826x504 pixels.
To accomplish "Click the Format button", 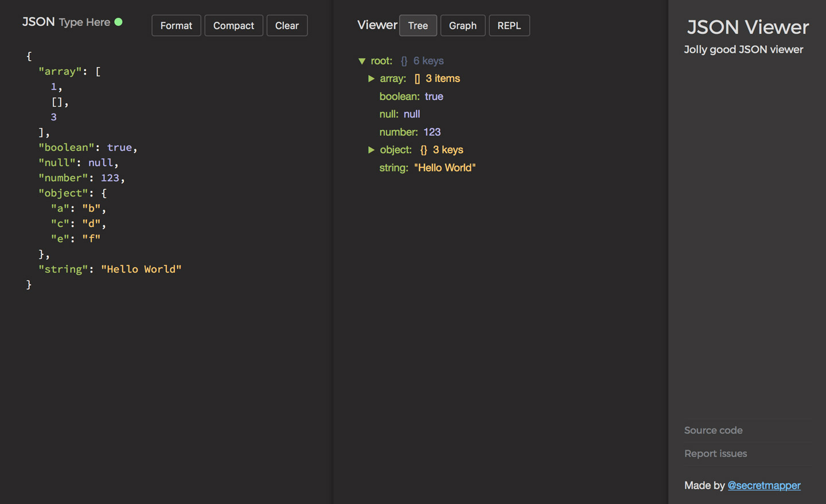I will pyautogui.click(x=176, y=25).
